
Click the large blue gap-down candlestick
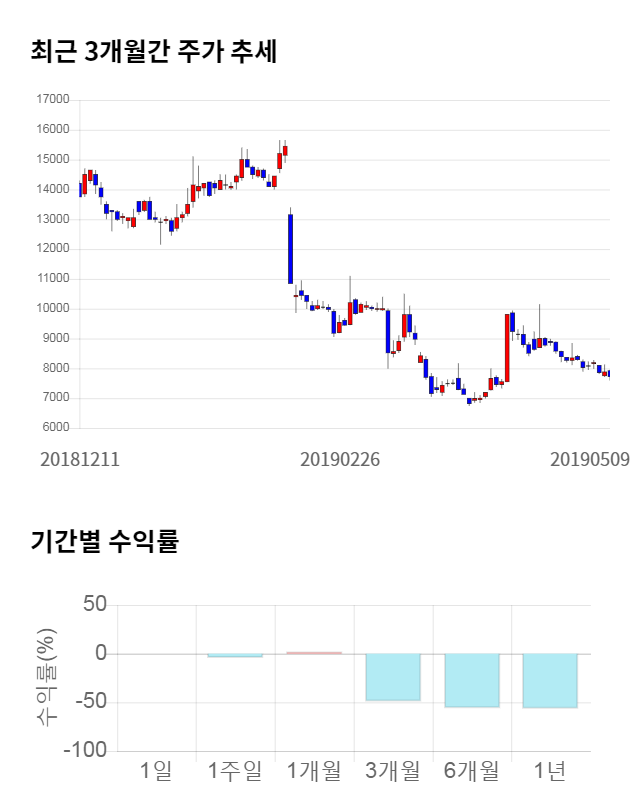click(290, 249)
